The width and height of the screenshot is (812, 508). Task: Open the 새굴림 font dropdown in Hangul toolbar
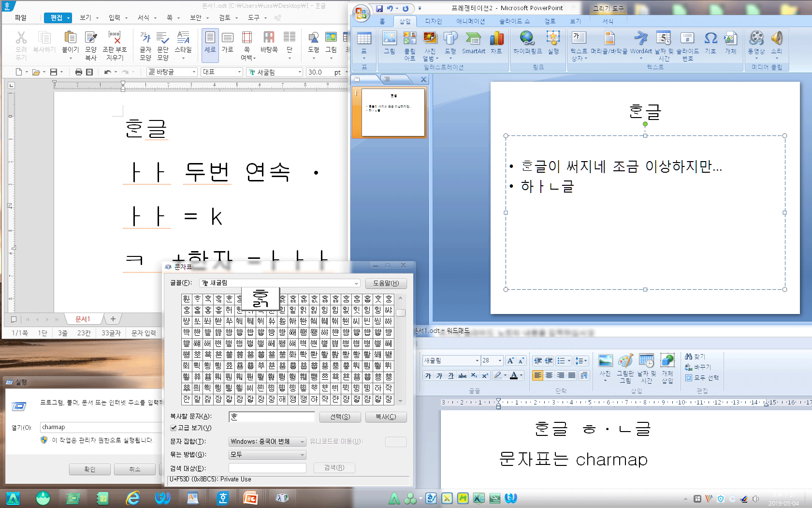300,72
